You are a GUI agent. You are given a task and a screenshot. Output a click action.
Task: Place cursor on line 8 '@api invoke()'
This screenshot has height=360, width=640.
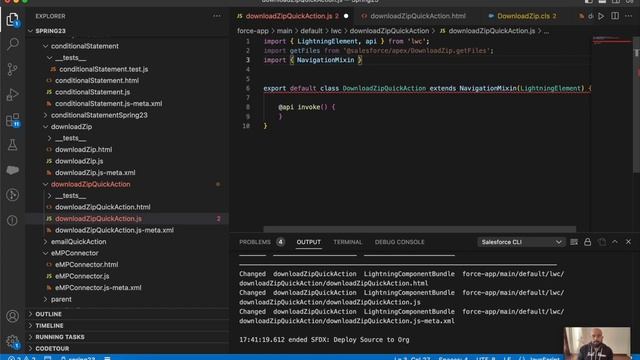click(x=307, y=107)
